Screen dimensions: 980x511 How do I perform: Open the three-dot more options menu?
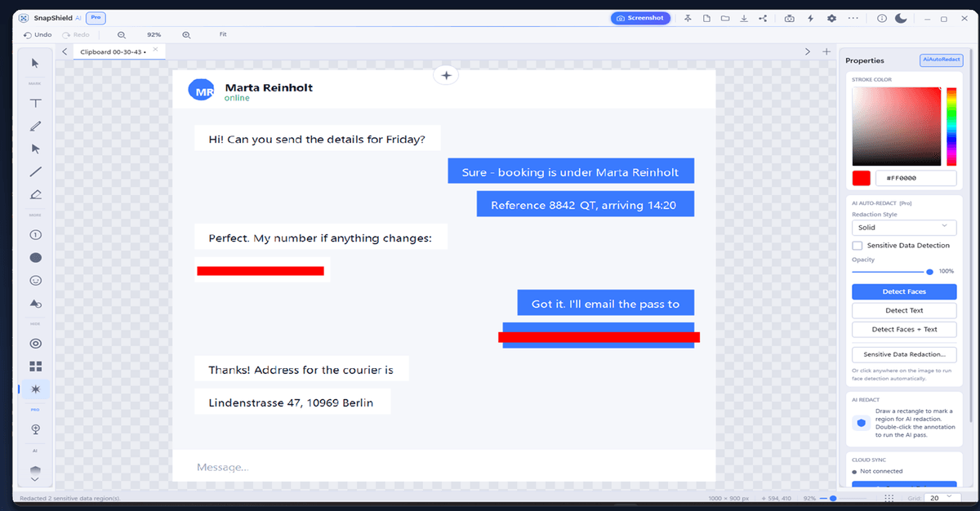(853, 18)
